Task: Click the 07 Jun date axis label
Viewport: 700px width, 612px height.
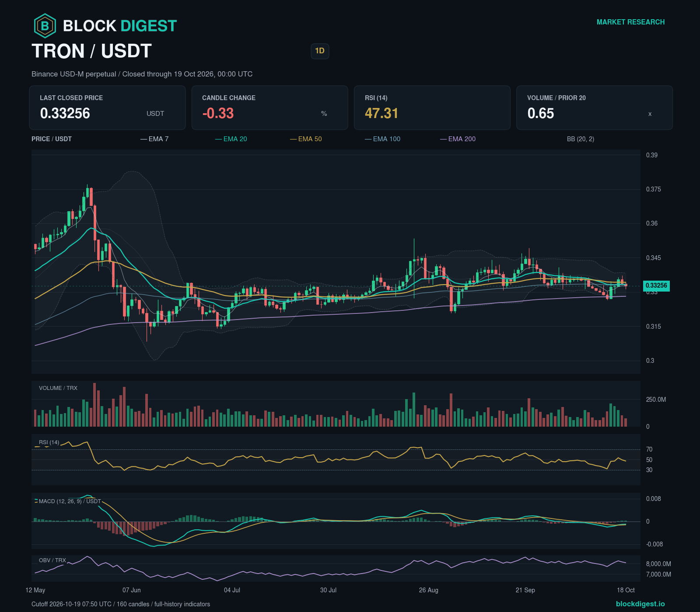Action: [132, 590]
